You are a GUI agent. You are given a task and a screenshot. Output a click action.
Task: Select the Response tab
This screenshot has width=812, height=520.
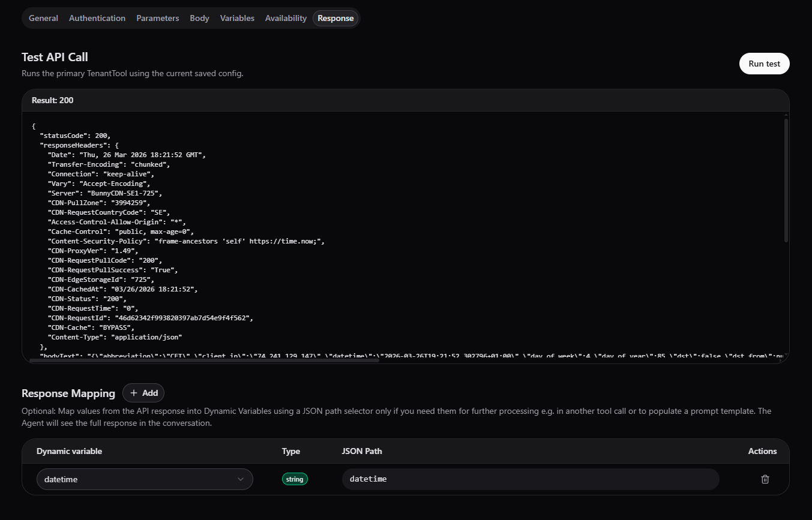point(335,18)
